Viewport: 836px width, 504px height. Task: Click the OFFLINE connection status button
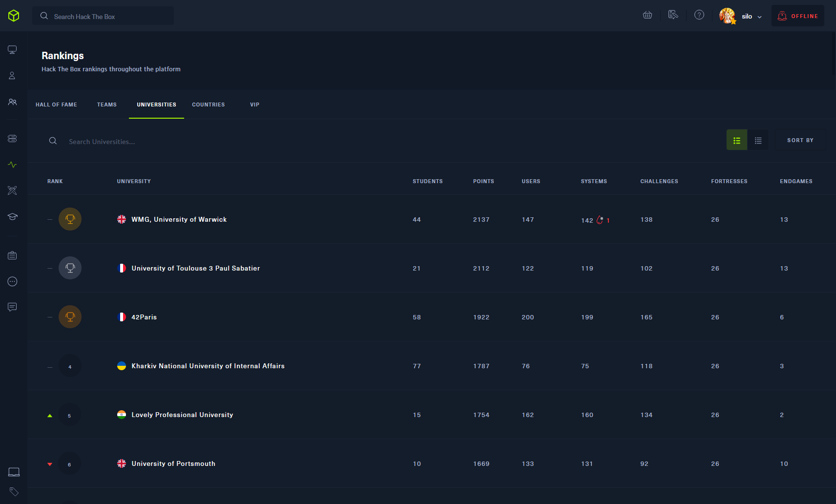click(x=797, y=16)
